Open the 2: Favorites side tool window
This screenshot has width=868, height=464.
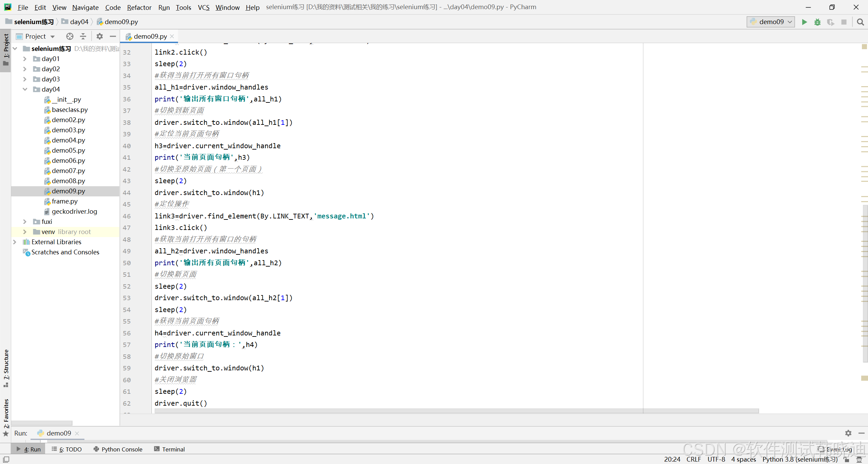click(x=6, y=417)
